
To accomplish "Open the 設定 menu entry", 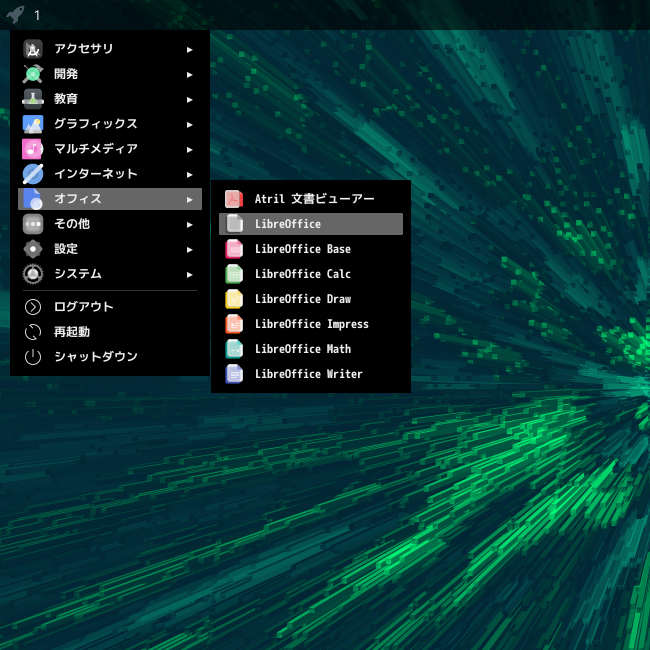I will point(110,249).
